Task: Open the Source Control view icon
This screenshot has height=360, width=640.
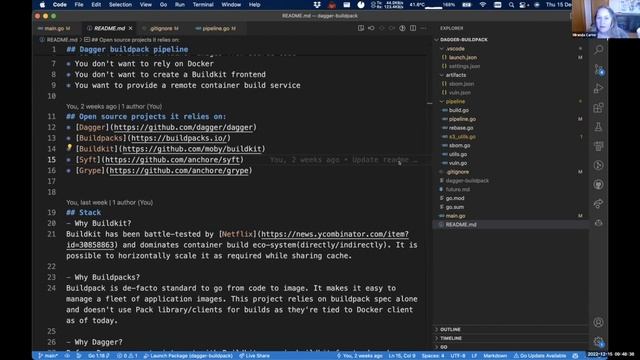Action: 598,69
